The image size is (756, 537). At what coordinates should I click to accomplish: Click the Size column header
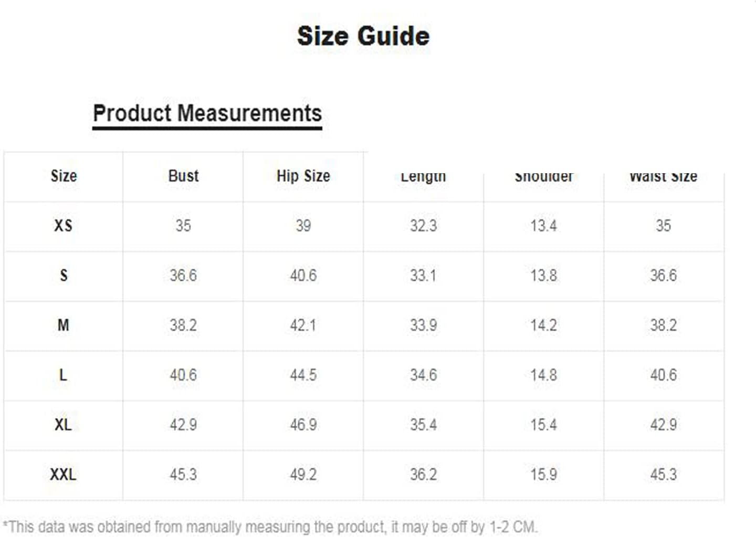(x=64, y=176)
